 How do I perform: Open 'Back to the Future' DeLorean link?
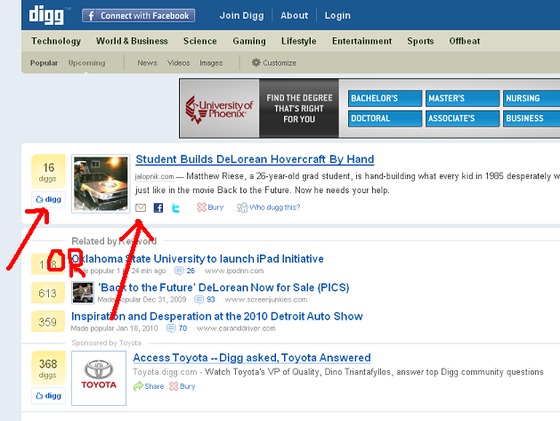(x=224, y=287)
